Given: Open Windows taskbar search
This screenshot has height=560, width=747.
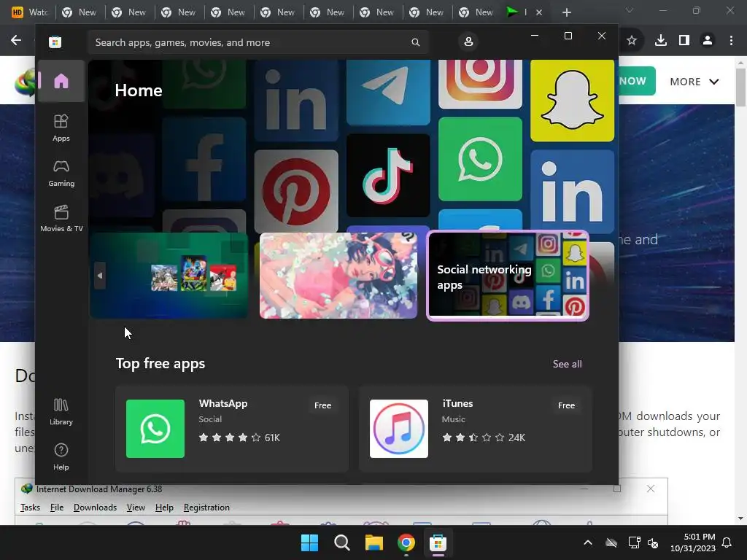Looking at the screenshot, I should (341, 542).
